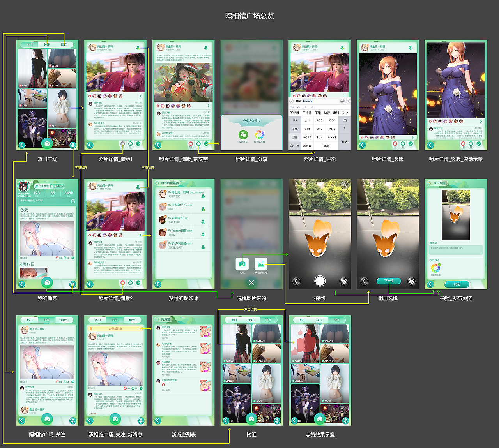This screenshot has width=499, height=448.
Task: Follow user on 照片详情_竖版 screen
Action: pos(411,48)
